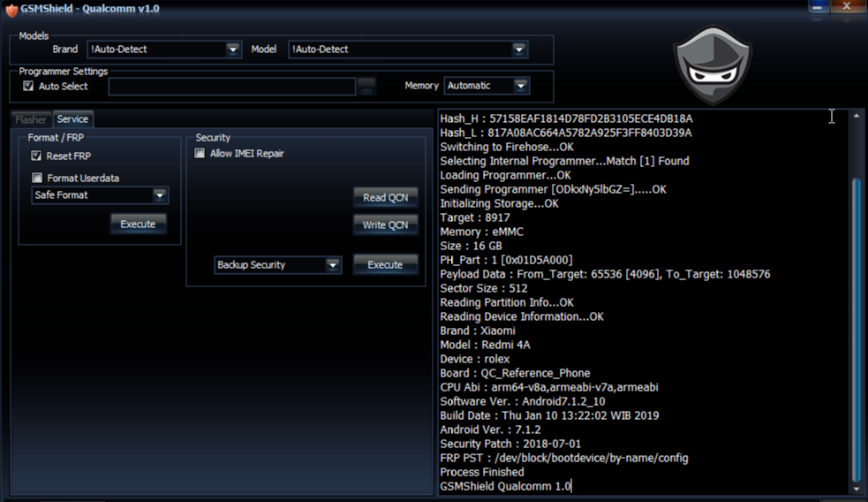Close the GSMShield window
868x502 pixels.
click(x=847, y=7)
